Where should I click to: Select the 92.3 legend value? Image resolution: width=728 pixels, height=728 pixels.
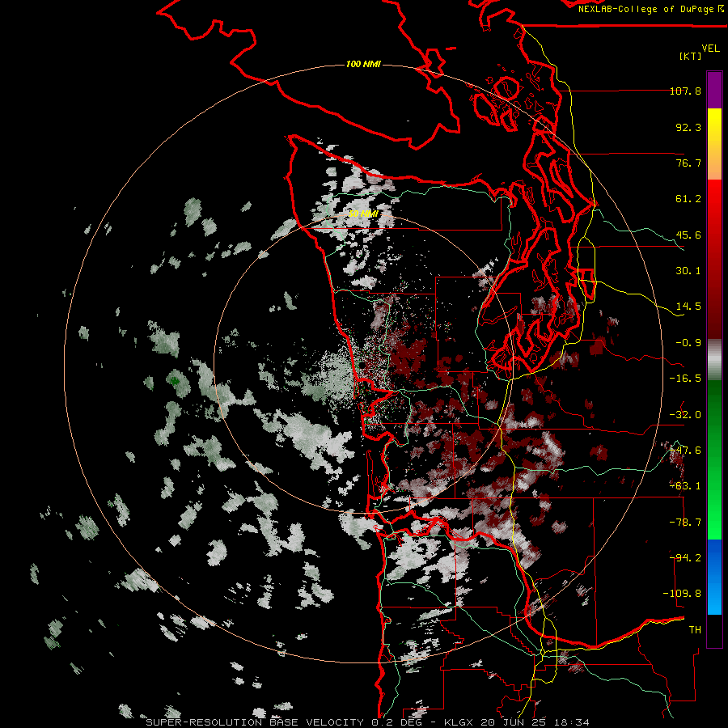pyautogui.click(x=688, y=127)
